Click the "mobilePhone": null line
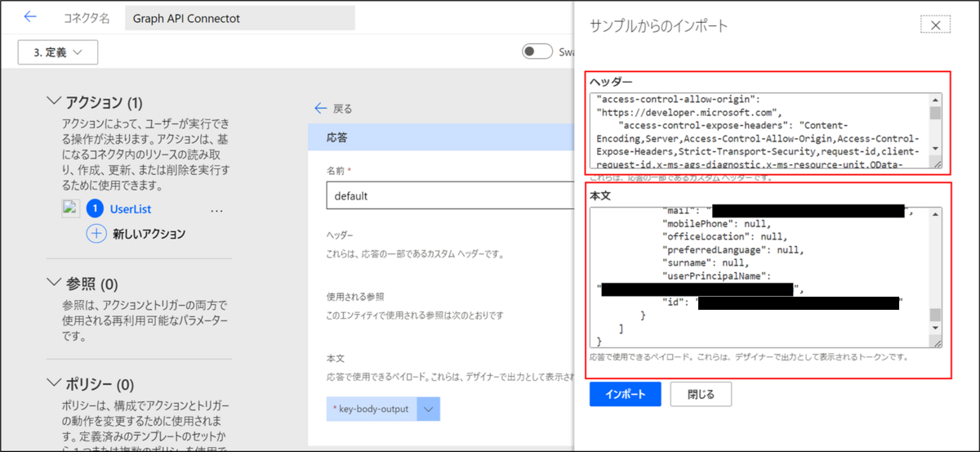Image resolution: width=980 pixels, height=452 pixels. tap(716, 224)
